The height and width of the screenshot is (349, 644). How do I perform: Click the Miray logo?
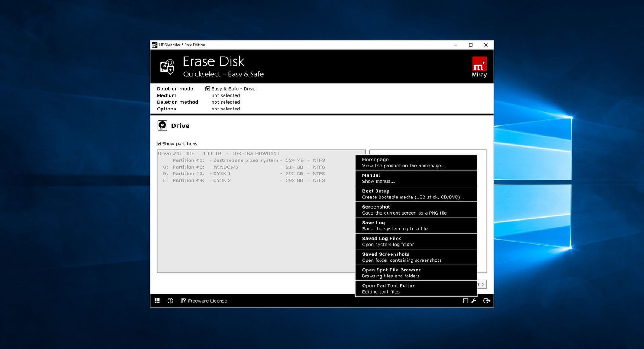click(x=479, y=67)
